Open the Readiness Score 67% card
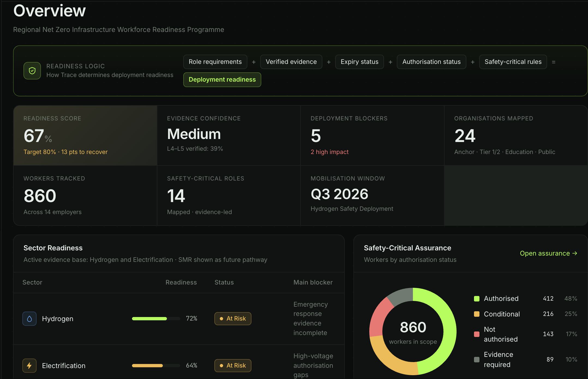Image resolution: width=588 pixels, height=379 pixels. point(85,135)
